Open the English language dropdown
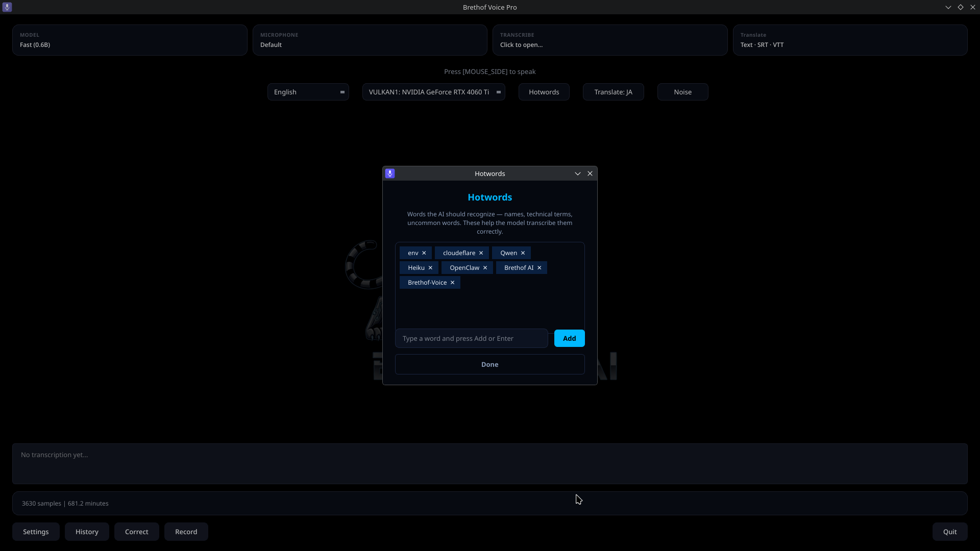This screenshot has width=980, height=551. coord(308,92)
